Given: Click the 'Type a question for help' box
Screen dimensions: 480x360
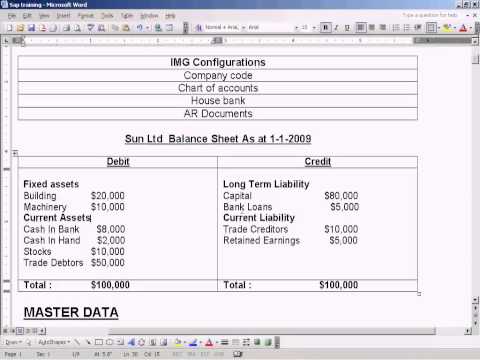Looking at the screenshot, I should [430, 15].
